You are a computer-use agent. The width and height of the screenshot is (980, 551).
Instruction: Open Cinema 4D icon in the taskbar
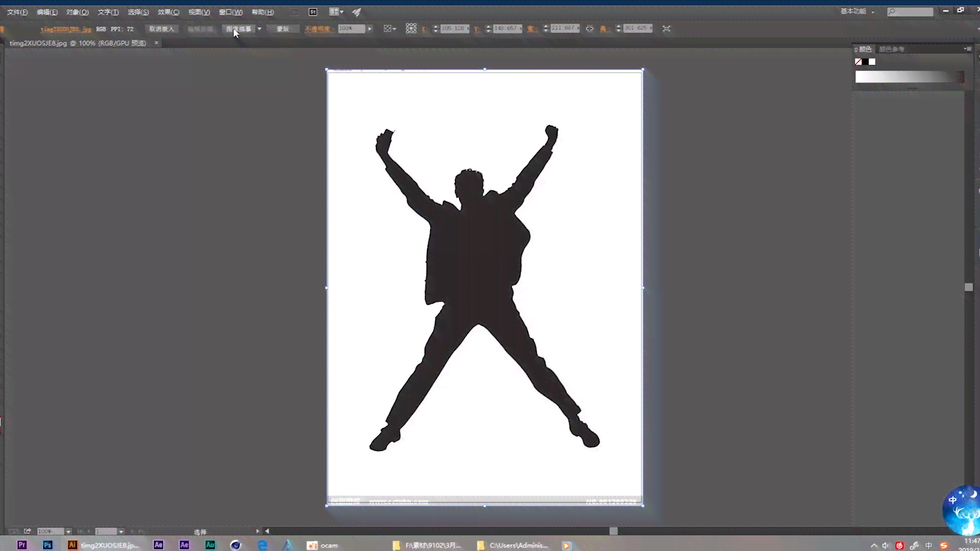[x=236, y=544]
